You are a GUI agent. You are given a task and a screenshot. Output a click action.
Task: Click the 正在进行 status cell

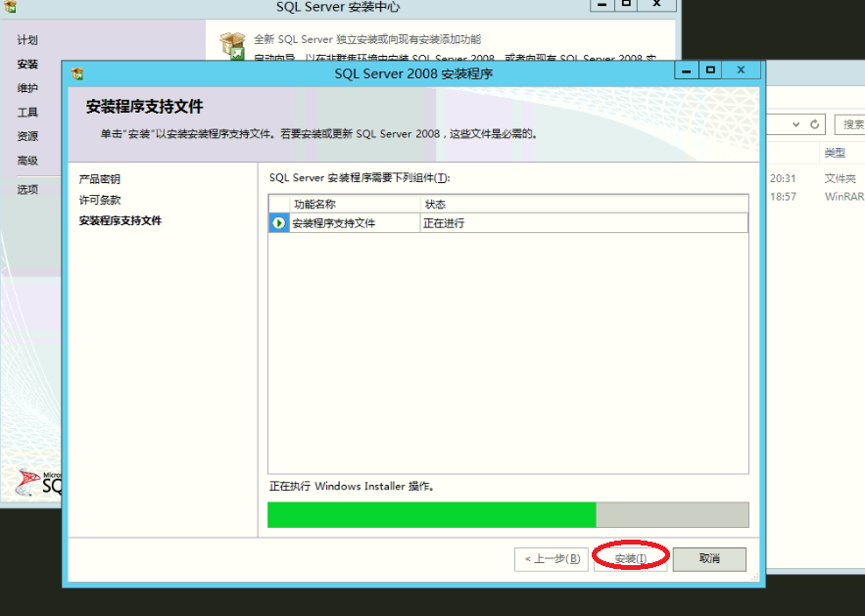584,222
